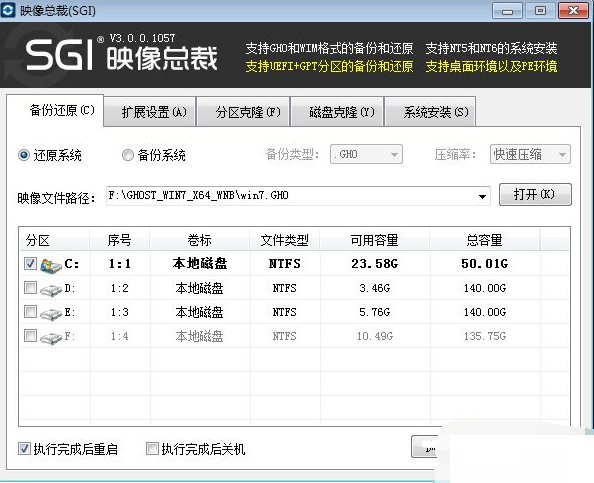Viewport: 594px width, 483px height.
Task: Click 140.00G total in E: row
Action: pos(485,312)
